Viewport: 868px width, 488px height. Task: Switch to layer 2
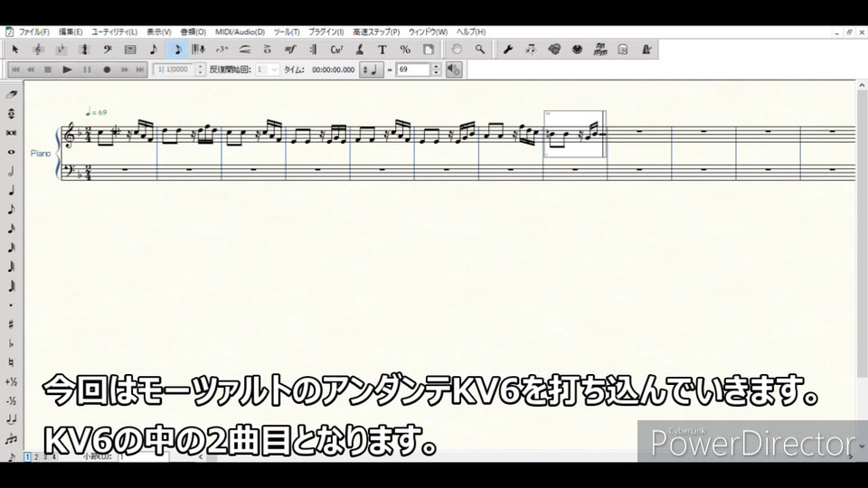36,457
